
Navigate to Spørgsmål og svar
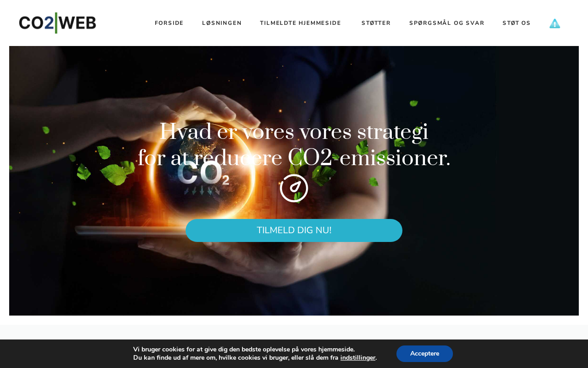[x=447, y=23]
